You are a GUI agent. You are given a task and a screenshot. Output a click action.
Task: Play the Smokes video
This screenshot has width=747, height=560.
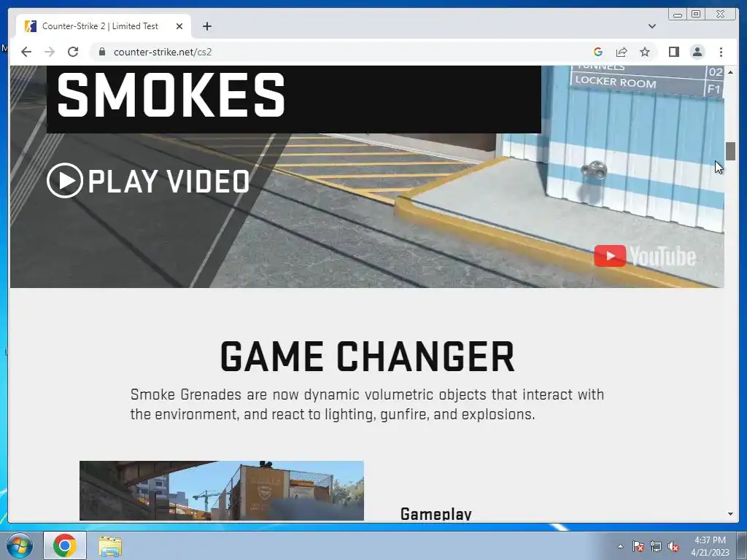coord(148,181)
